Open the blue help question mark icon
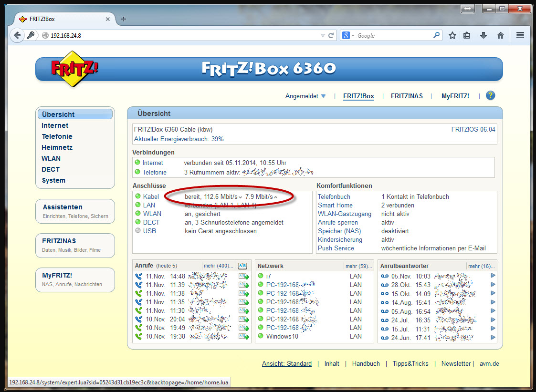 click(x=491, y=95)
